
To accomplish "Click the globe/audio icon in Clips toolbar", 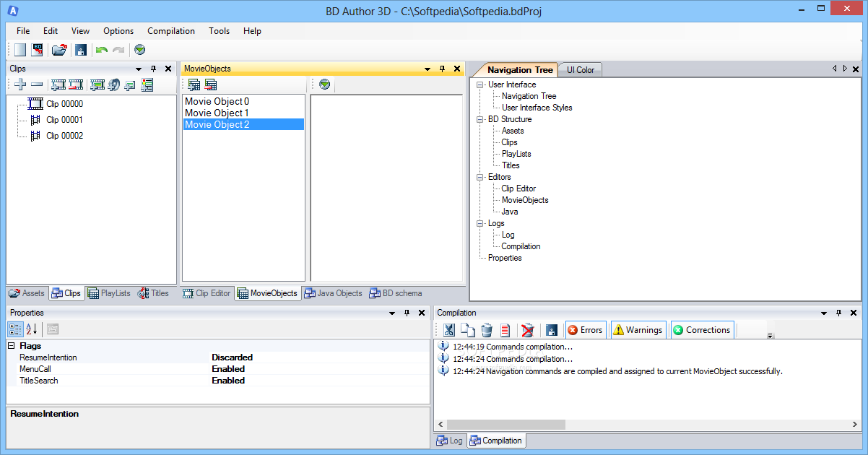I will pos(114,84).
